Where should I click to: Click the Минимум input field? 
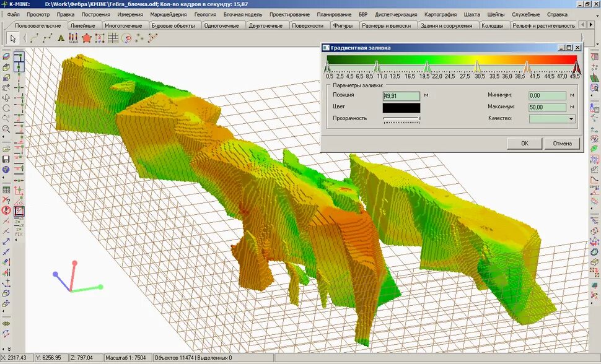(547, 95)
